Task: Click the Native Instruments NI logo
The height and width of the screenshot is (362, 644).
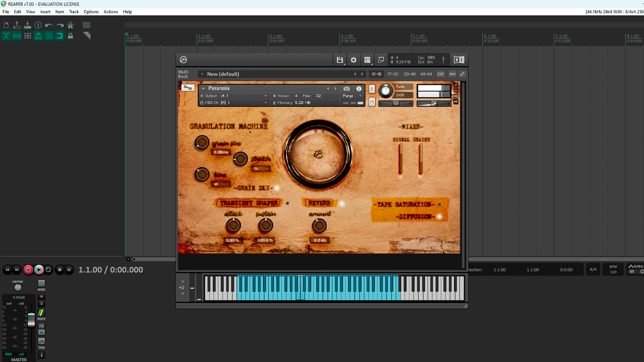Action: tap(459, 60)
